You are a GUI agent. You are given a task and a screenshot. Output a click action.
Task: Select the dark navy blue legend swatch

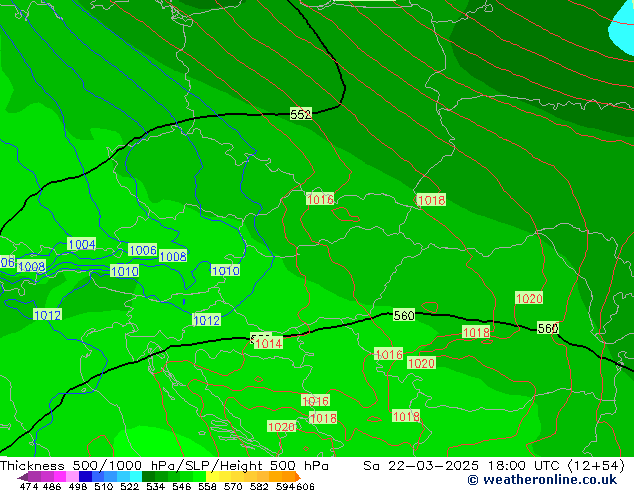pyautogui.click(x=84, y=476)
